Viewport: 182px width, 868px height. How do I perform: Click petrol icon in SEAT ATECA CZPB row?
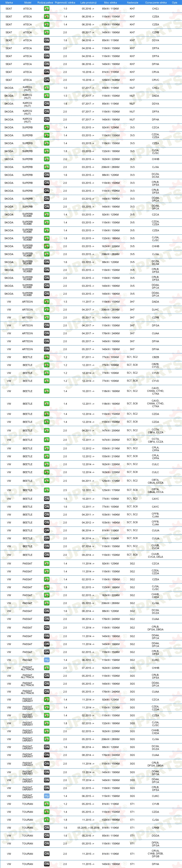47,32
